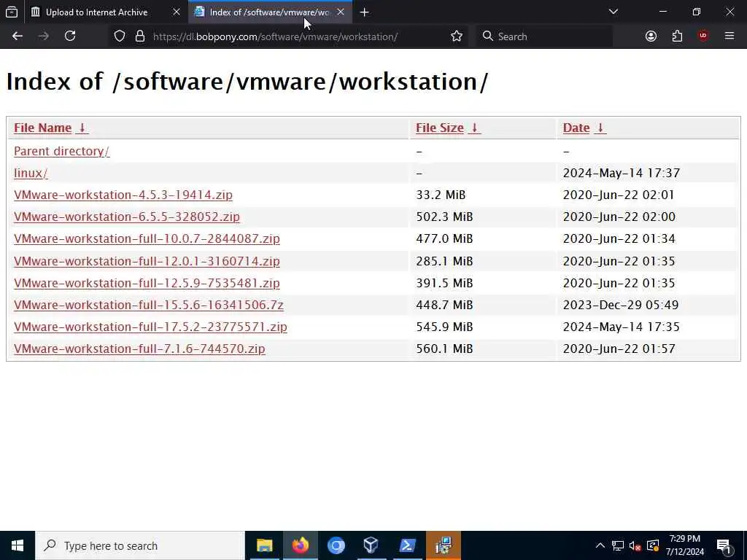Expand the list all tabs chevron
The height and width of the screenshot is (560, 747).
pyautogui.click(x=613, y=12)
